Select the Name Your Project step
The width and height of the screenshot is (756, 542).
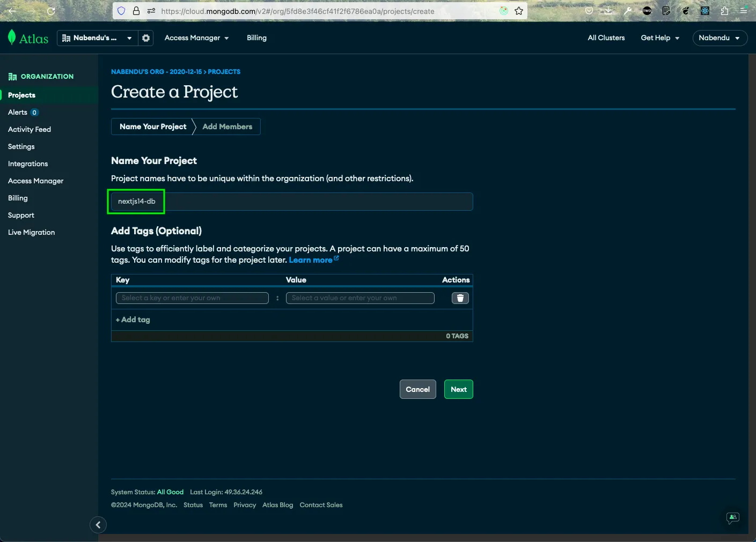pyautogui.click(x=153, y=127)
